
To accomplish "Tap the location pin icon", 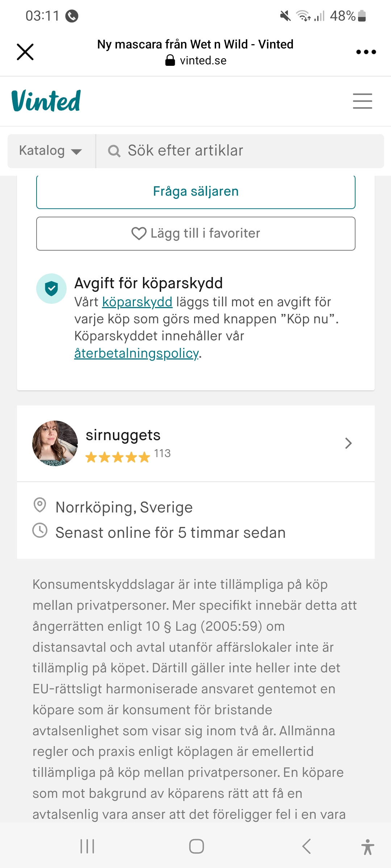I will (40, 505).
